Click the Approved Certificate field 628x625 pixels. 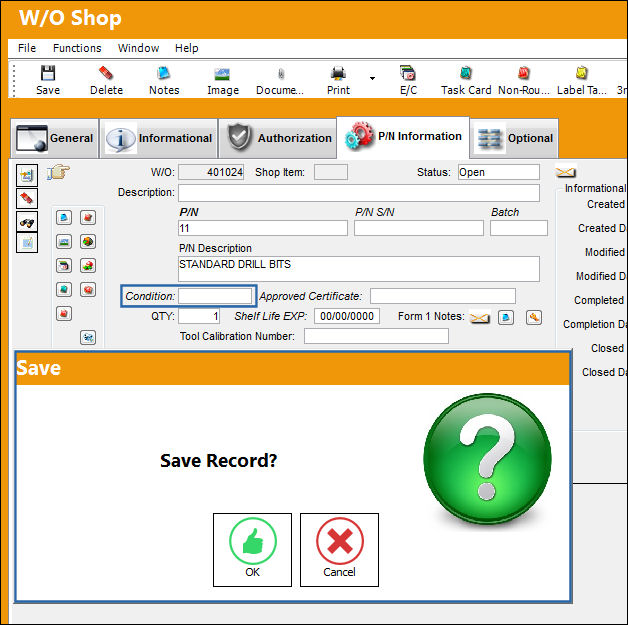[x=443, y=296]
